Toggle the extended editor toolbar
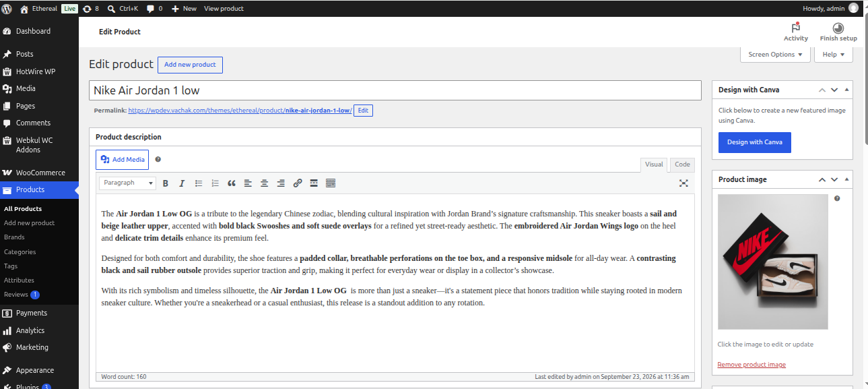 pyautogui.click(x=331, y=183)
